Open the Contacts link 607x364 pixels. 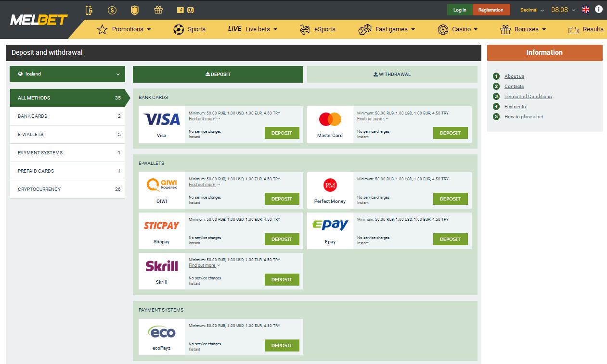[x=514, y=87]
